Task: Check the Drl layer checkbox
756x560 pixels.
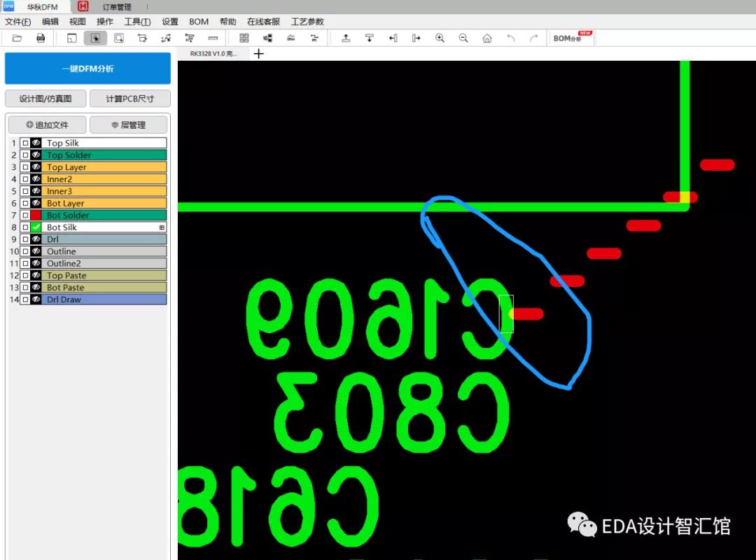Action: tap(26, 239)
